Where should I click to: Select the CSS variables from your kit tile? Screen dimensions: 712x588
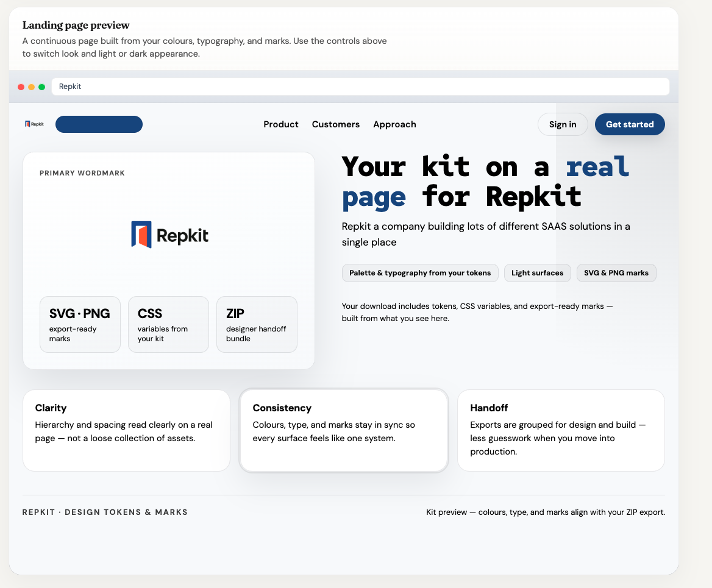(x=168, y=324)
